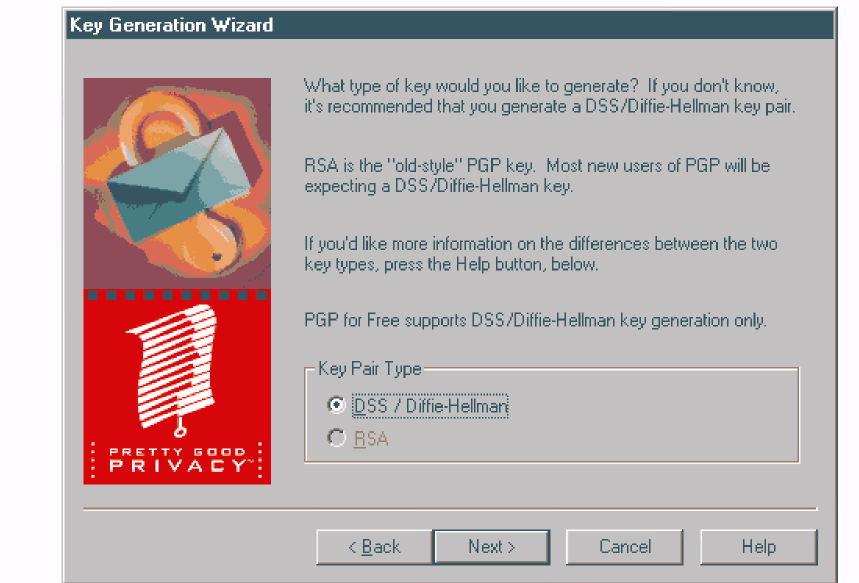Open Help about key types
Image resolution: width=859 pixels, height=583 pixels.
click(x=759, y=547)
